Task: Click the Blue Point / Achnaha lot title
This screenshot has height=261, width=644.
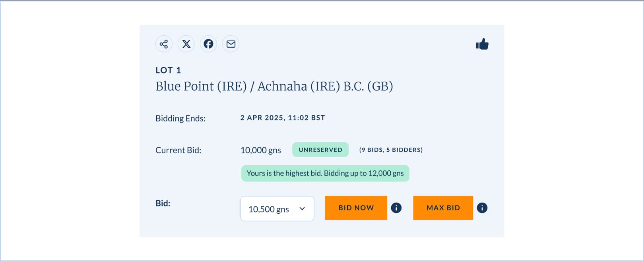Action: [274, 86]
